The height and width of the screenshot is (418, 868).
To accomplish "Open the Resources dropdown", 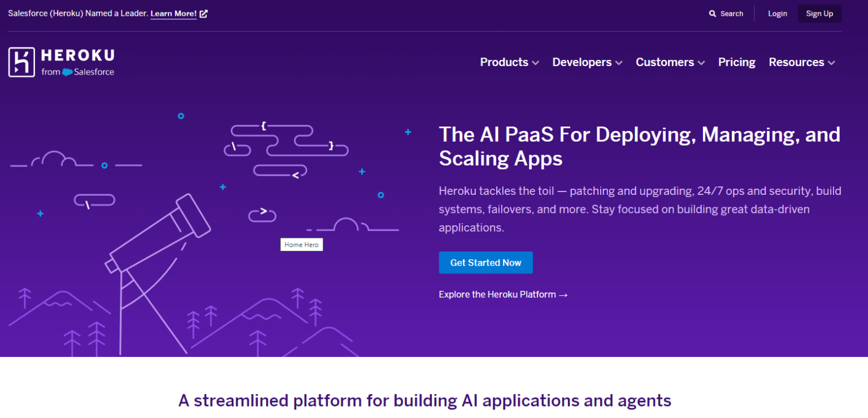I will 801,62.
